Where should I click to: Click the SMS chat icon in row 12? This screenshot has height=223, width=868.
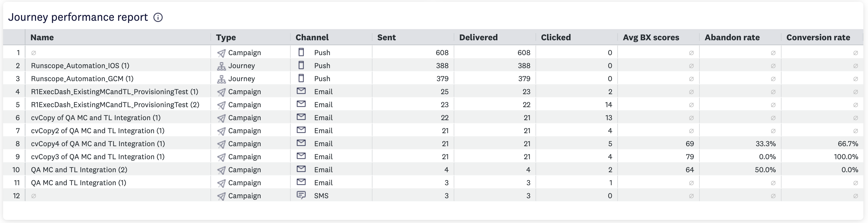click(301, 195)
